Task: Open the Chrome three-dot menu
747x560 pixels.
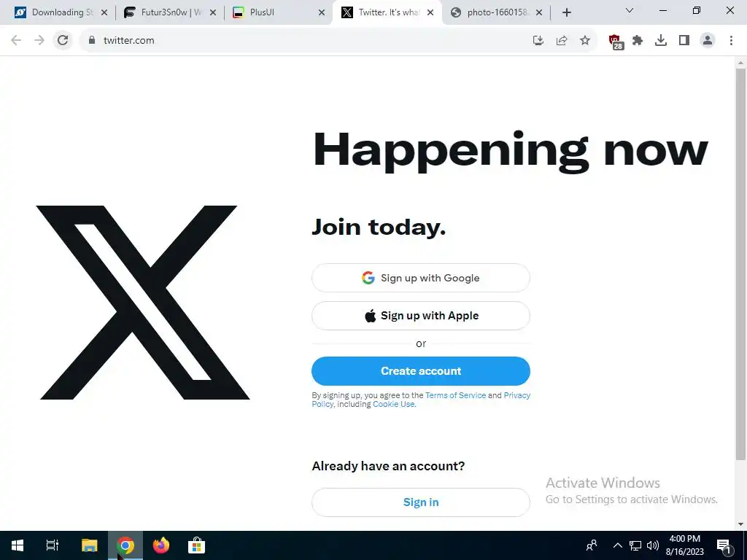Action: point(731,41)
